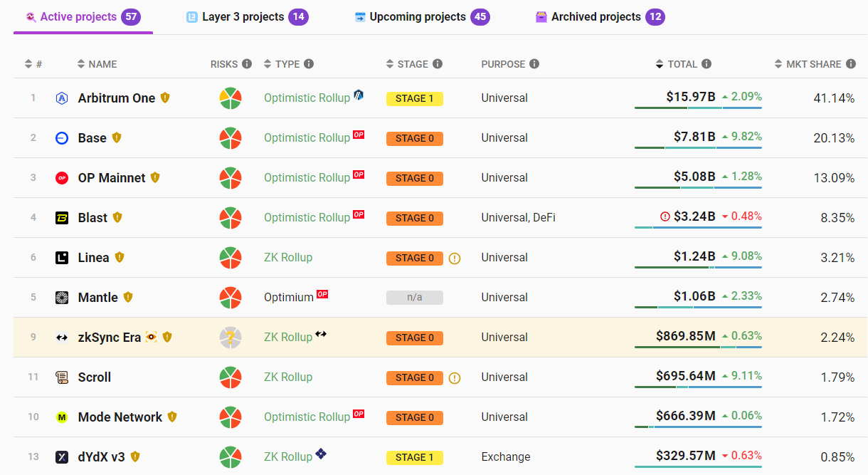Image resolution: width=868 pixels, height=475 pixels.
Task: Click the Arbitrum One verification shield
Action: coord(165,98)
